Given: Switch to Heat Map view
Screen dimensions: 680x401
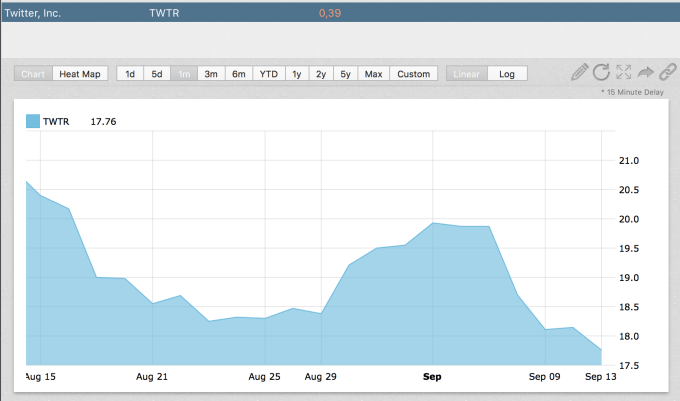Looking at the screenshot, I should (x=80, y=74).
